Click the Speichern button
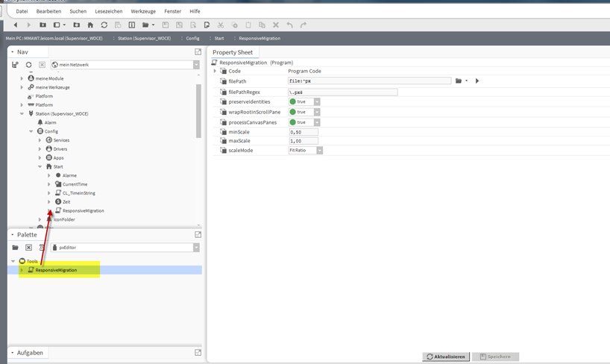 pos(495,357)
